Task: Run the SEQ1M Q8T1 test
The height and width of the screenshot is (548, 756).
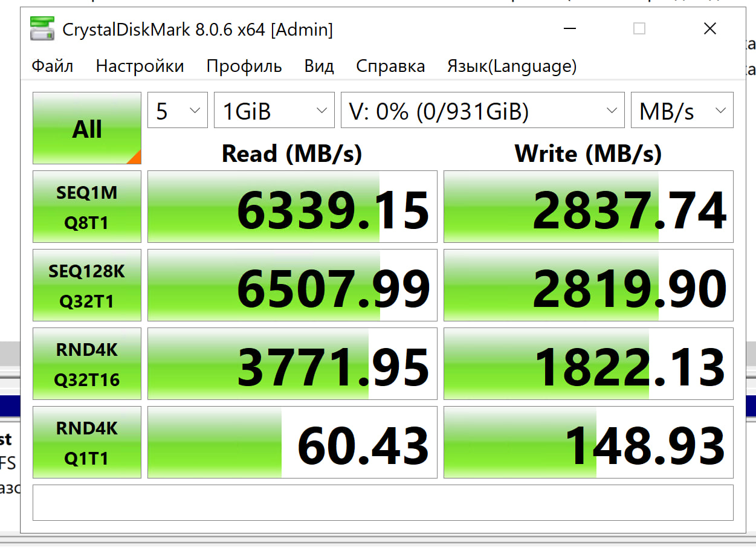Action: 87,207
